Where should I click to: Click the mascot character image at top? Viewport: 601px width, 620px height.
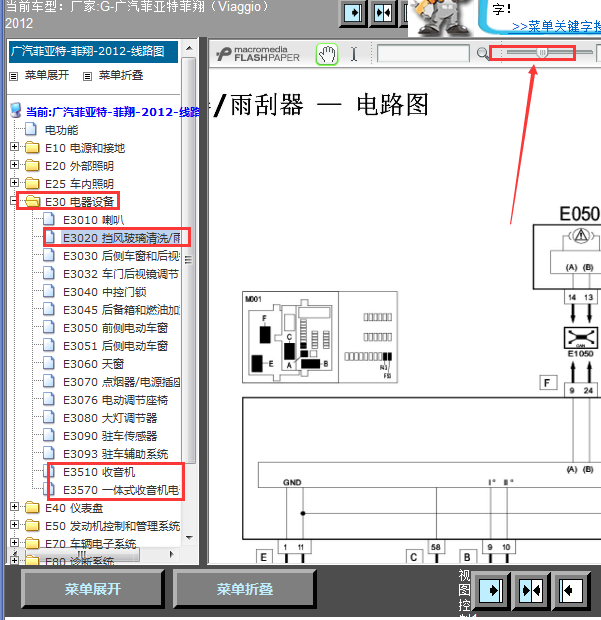[441, 17]
